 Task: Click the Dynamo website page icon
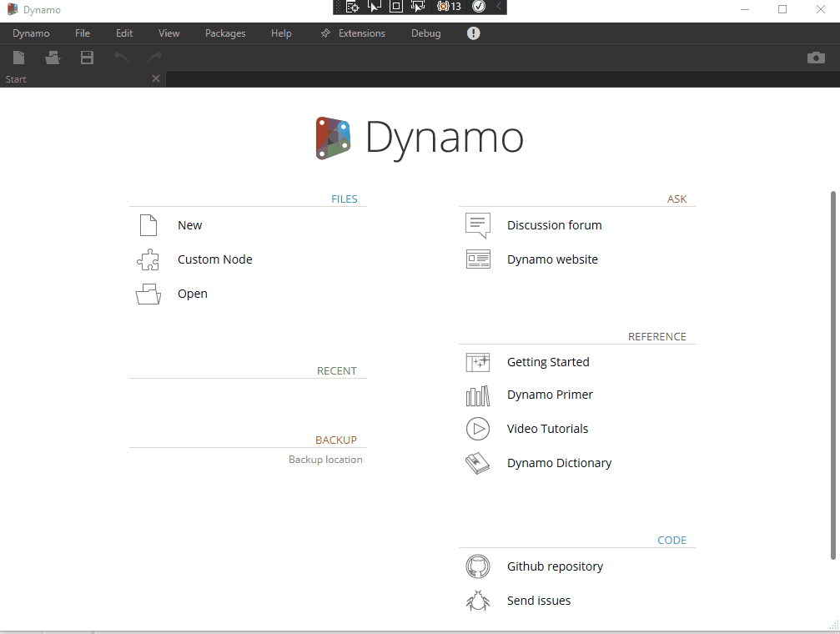(478, 259)
